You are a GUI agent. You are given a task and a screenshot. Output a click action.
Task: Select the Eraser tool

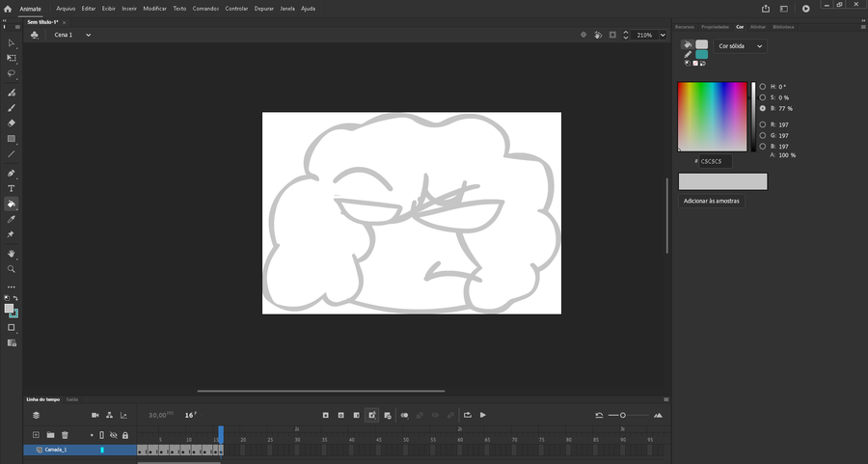(11, 123)
